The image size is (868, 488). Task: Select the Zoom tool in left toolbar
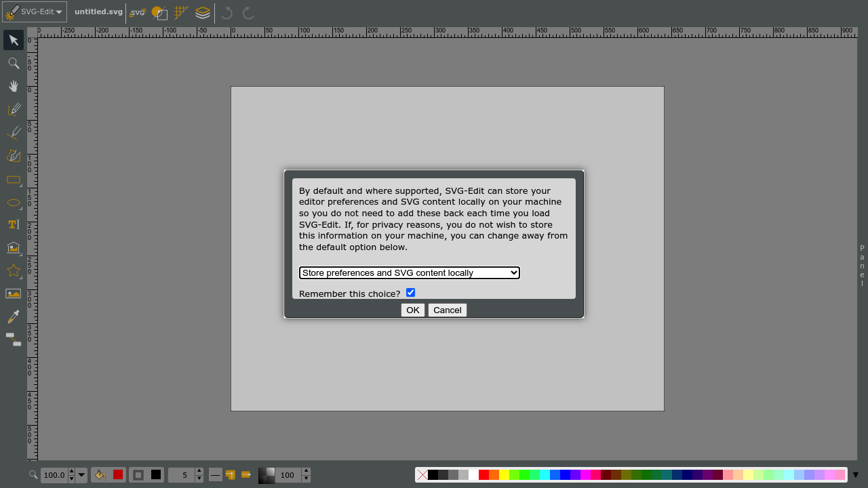[14, 63]
